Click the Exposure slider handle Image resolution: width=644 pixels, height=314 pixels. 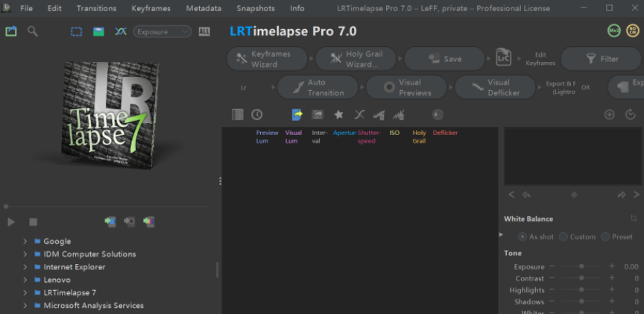581,266
